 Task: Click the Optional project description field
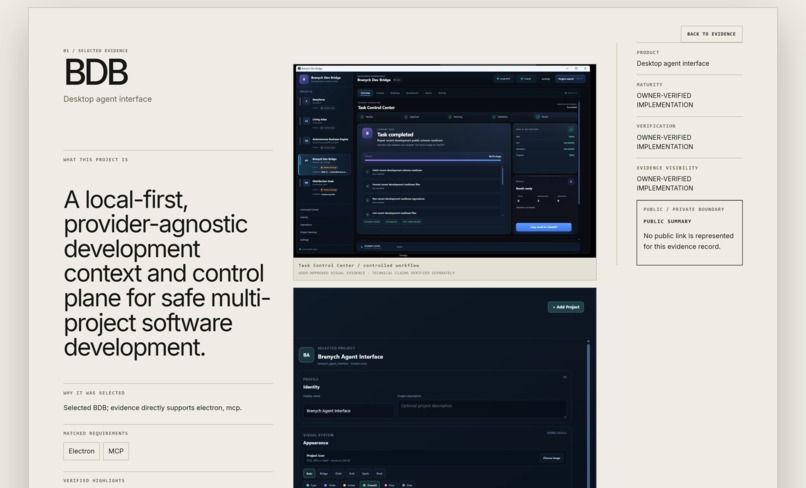click(482, 408)
